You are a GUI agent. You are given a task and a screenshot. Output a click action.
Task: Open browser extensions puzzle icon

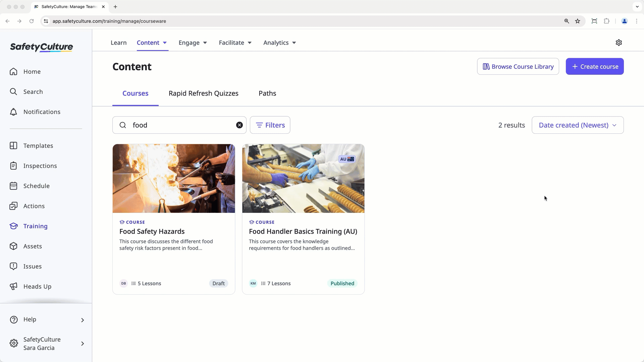coord(606,21)
